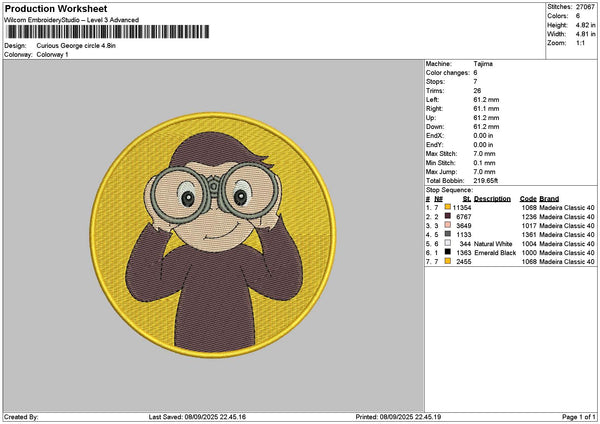This screenshot has width=600, height=424.
Task: Click the 'Brand' column header
Action: (549, 199)
